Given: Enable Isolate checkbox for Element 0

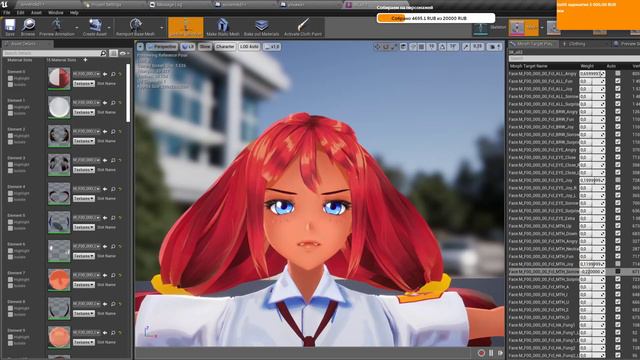Looking at the screenshot, I should pos(10,84).
